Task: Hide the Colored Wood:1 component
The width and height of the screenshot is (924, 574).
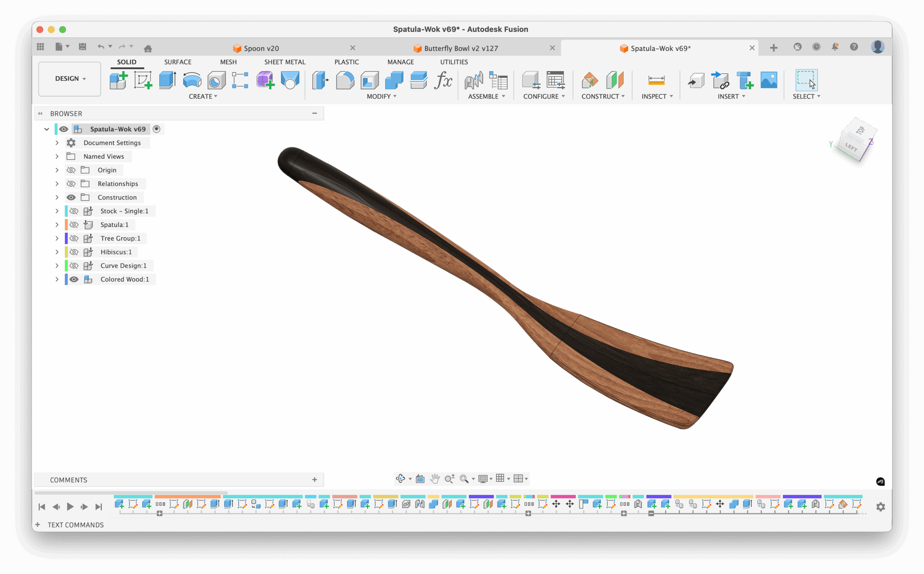Action: click(74, 279)
